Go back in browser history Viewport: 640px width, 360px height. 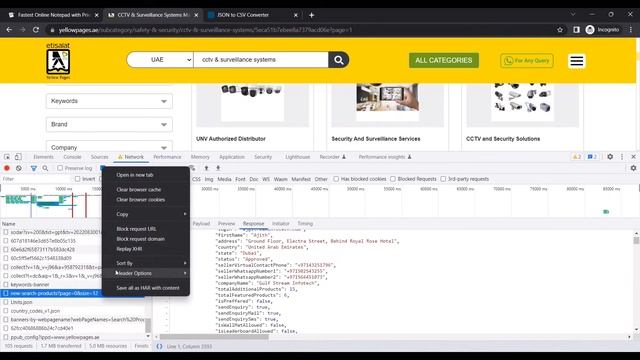(x=9, y=30)
